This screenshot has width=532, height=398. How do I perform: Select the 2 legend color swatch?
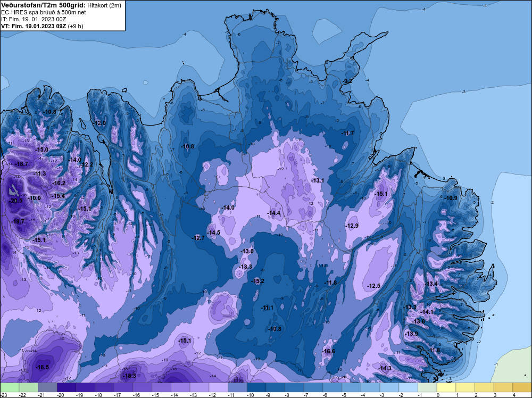coord(484,387)
